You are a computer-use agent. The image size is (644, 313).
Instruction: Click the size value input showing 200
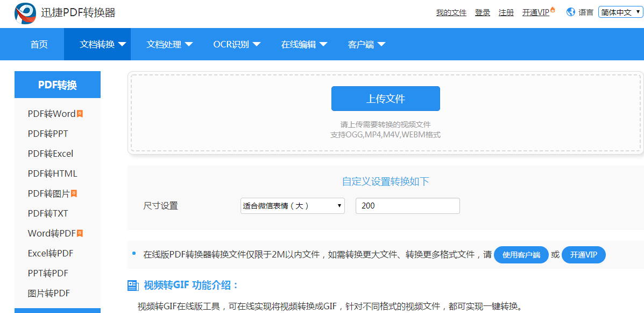[x=407, y=206]
